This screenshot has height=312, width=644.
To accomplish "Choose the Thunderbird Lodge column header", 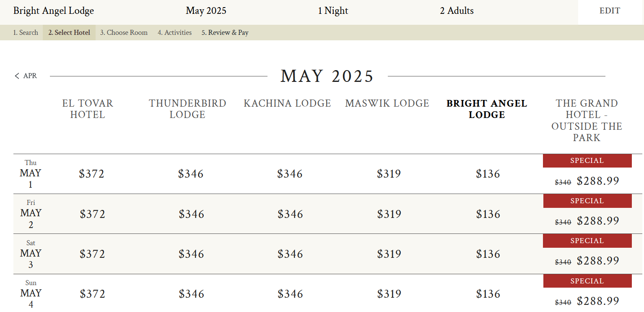I will click(187, 109).
